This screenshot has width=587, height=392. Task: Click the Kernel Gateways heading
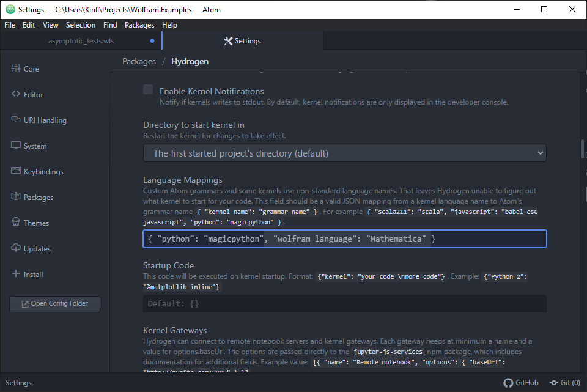pyautogui.click(x=175, y=330)
